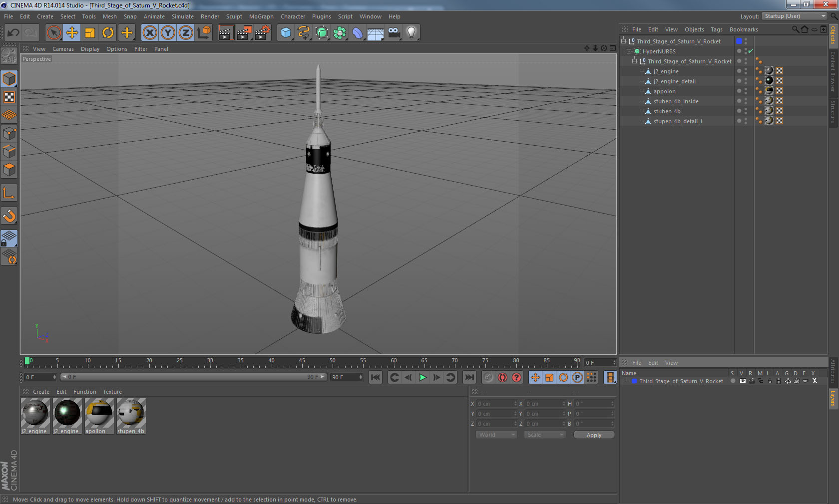Open Edit Render Settings icon
The image size is (839, 504).
tap(262, 33)
